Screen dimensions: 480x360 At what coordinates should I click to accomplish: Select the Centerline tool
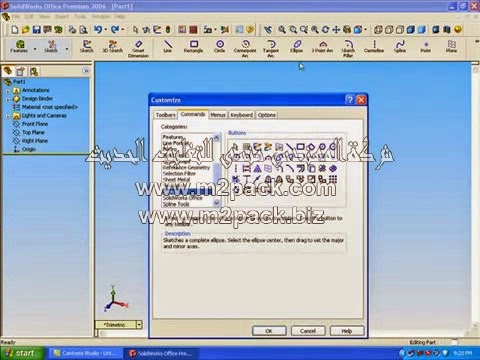[x=374, y=46]
